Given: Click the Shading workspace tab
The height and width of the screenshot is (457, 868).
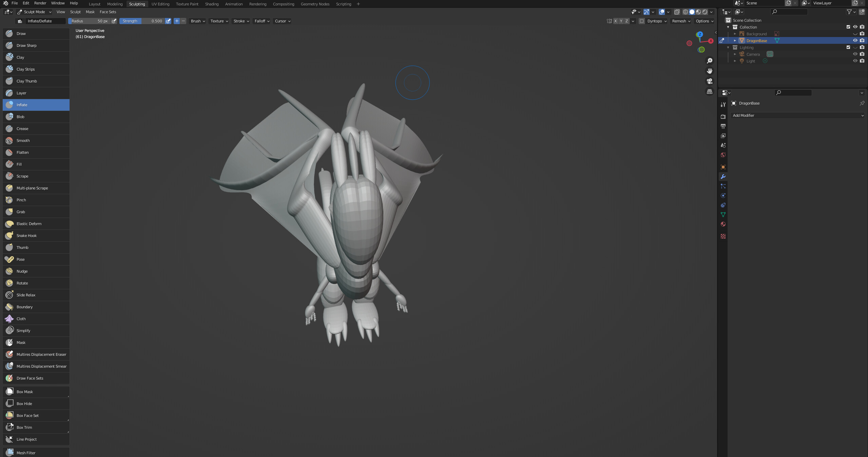Looking at the screenshot, I should pos(211,4).
